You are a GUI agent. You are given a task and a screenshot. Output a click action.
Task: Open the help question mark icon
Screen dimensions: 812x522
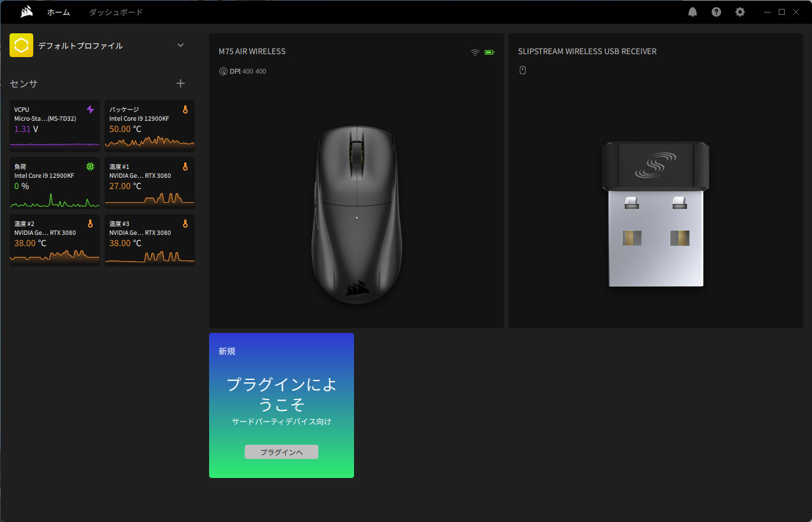click(716, 12)
